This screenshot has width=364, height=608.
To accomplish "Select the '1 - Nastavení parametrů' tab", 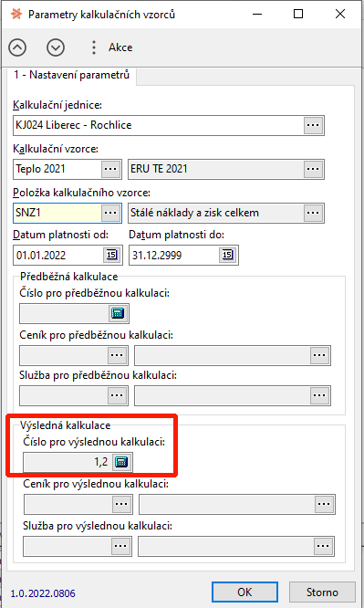I will [72, 75].
